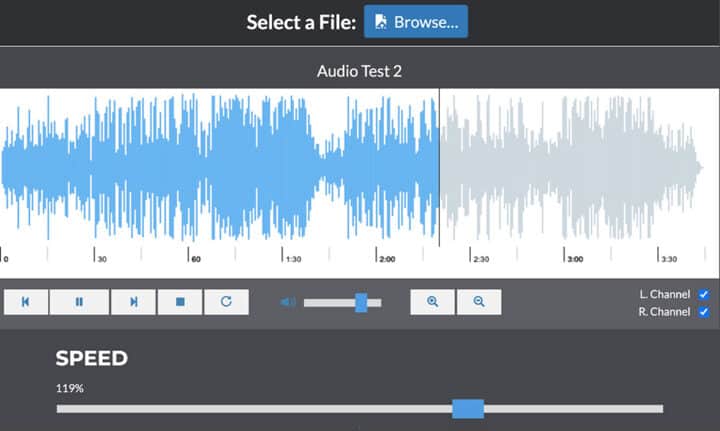Open the Browse file button

pyautogui.click(x=416, y=22)
